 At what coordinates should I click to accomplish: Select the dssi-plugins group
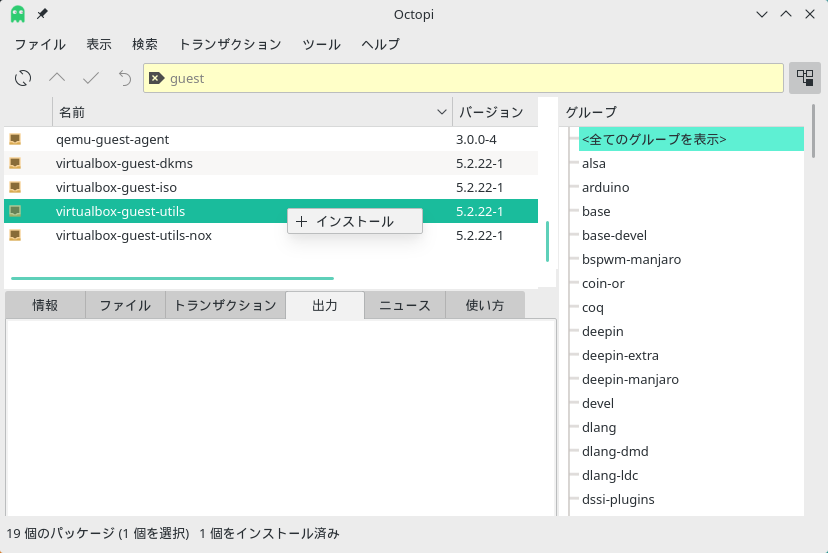coord(618,500)
